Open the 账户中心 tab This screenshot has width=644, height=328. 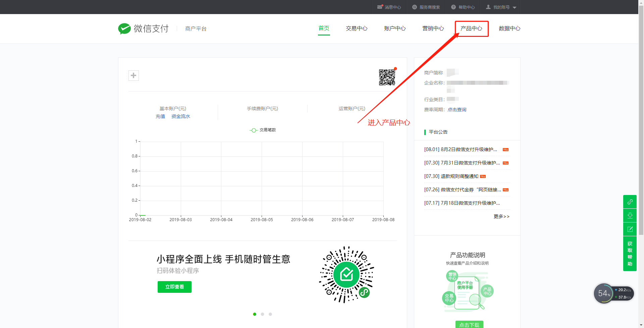(x=395, y=28)
